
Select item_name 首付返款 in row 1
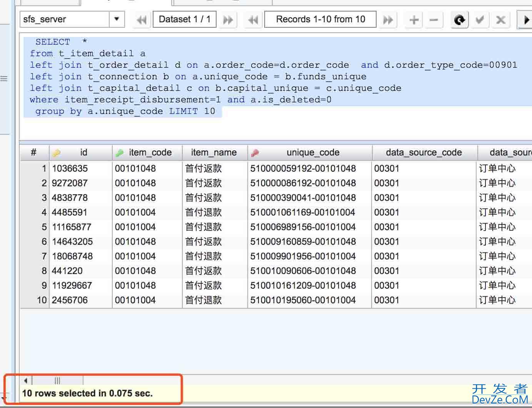point(215,169)
